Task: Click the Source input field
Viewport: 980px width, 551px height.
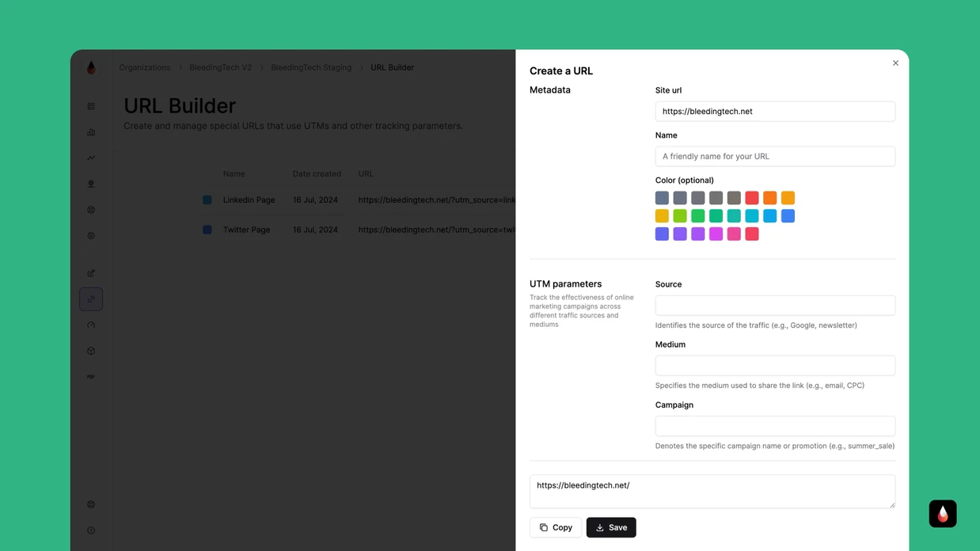Action: click(774, 305)
